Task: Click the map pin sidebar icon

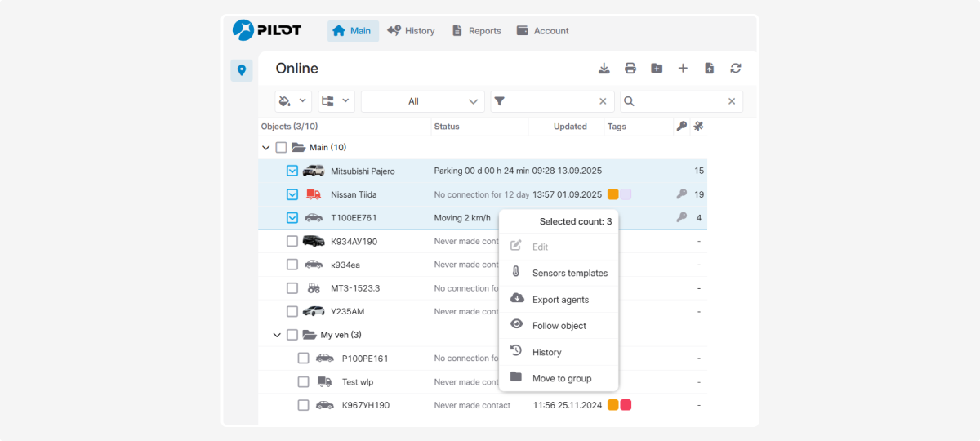Action: point(241,71)
